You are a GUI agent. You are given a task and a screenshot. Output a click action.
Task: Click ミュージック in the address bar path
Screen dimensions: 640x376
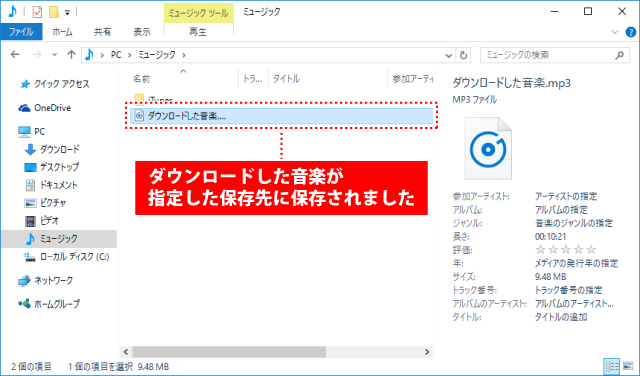tap(157, 55)
